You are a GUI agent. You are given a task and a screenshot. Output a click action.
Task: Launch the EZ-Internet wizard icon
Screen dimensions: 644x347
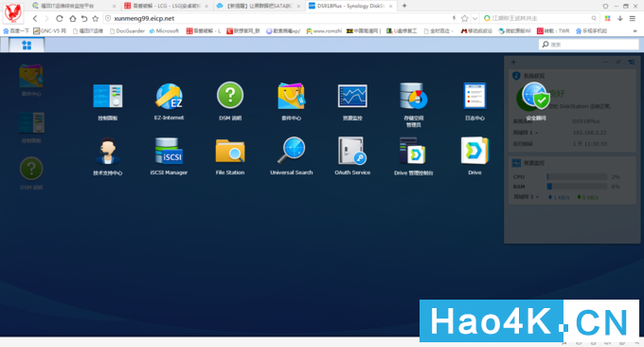pyautogui.click(x=169, y=96)
